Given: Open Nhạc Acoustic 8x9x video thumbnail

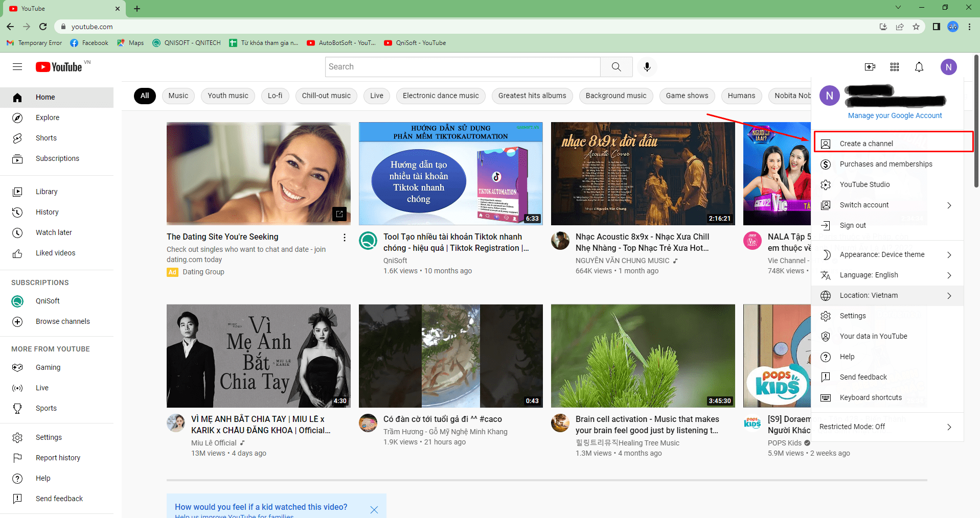Looking at the screenshot, I should click(x=643, y=174).
